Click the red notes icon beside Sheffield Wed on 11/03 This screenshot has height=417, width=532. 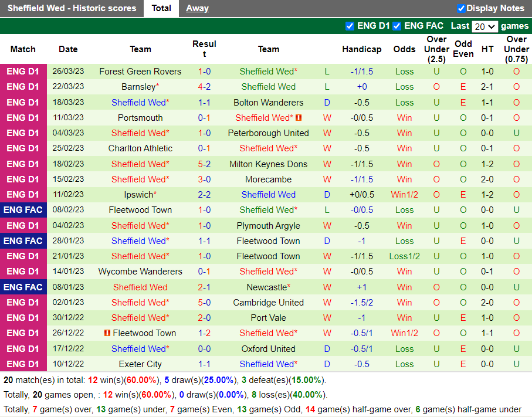pos(299,117)
